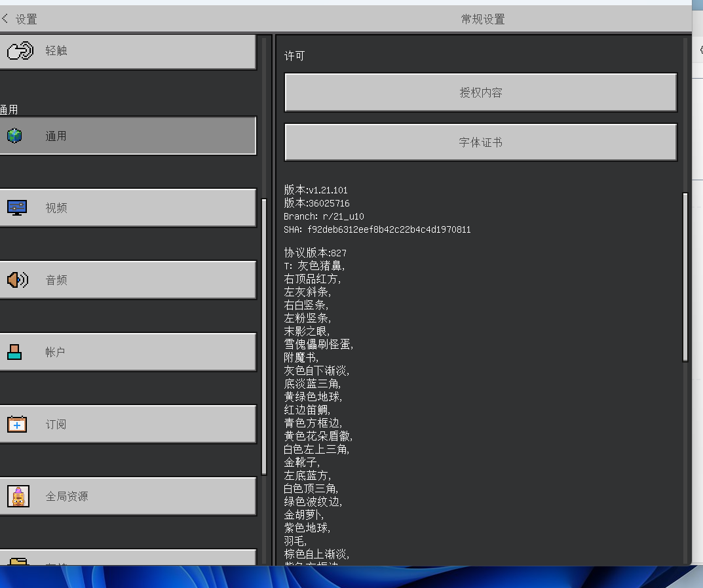Select the 轻触 touch controller icon
This screenshot has height=588, width=703.
20,50
